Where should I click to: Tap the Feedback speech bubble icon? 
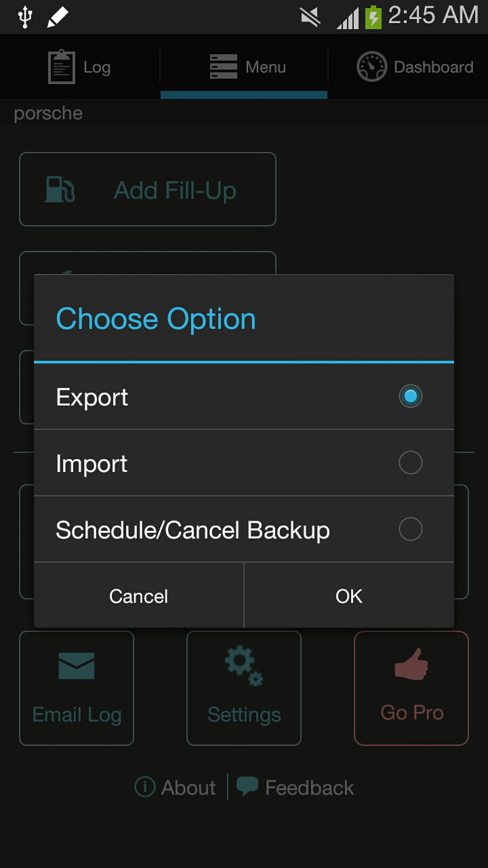(247, 787)
